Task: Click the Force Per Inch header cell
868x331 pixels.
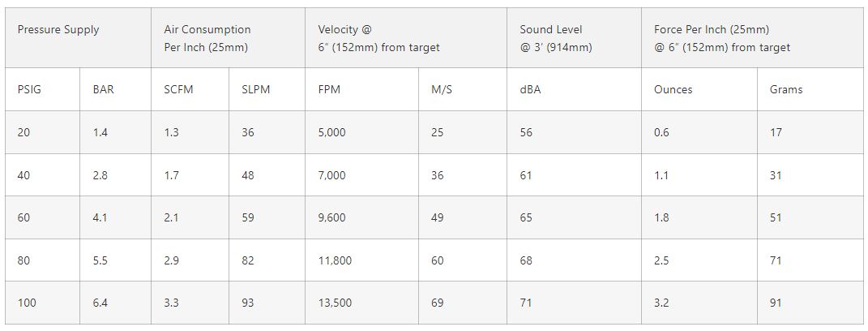Action: point(721,38)
